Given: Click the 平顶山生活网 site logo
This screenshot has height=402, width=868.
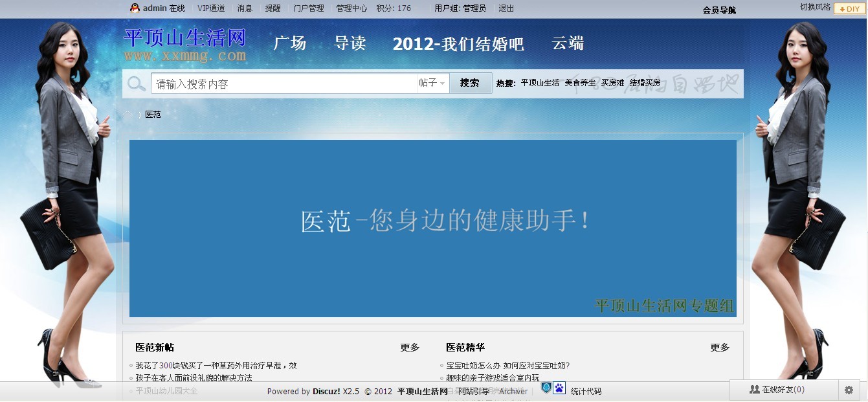Looking at the screenshot, I should 185,45.
